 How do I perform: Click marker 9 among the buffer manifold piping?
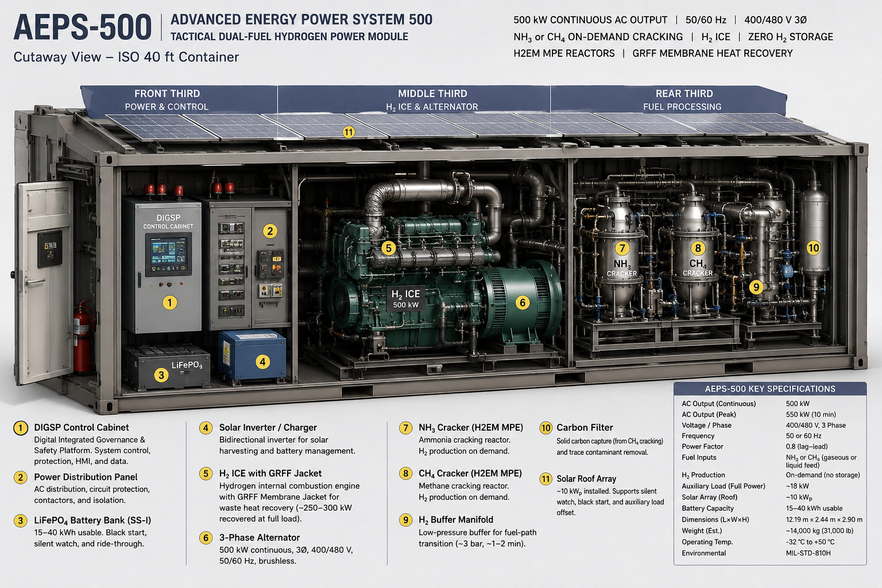pyautogui.click(x=756, y=287)
